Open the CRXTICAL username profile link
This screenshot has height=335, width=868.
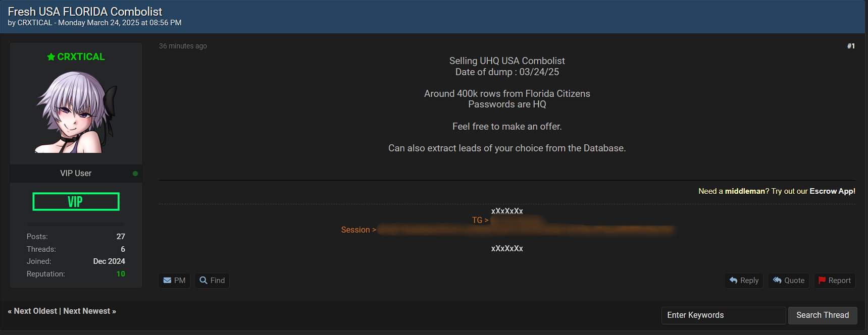pos(81,57)
